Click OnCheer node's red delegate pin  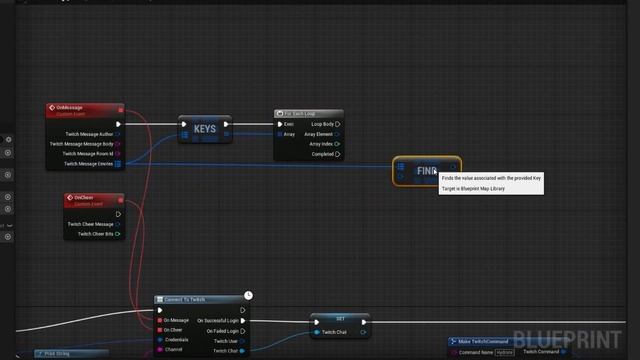(121, 200)
